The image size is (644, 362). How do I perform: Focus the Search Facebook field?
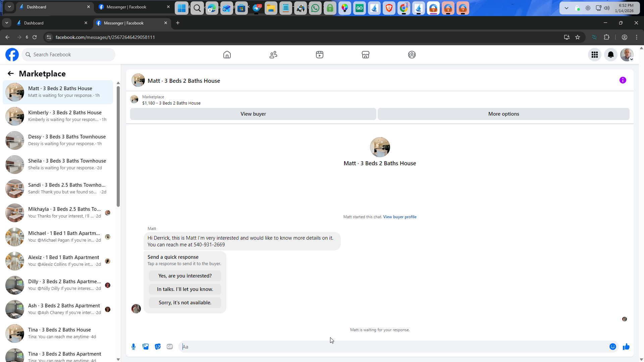pyautogui.click(x=68, y=55)
